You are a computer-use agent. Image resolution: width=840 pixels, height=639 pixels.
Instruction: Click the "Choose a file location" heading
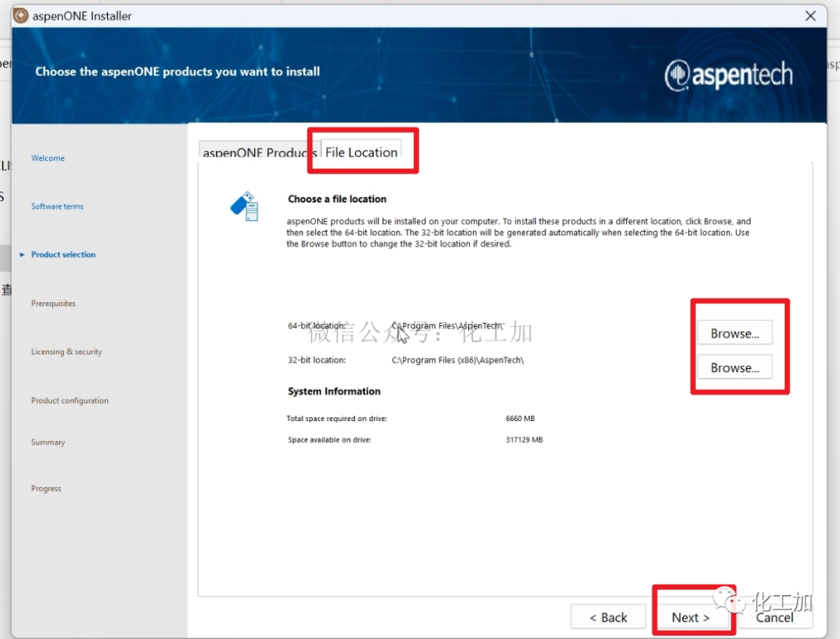(x=337, y=199)
